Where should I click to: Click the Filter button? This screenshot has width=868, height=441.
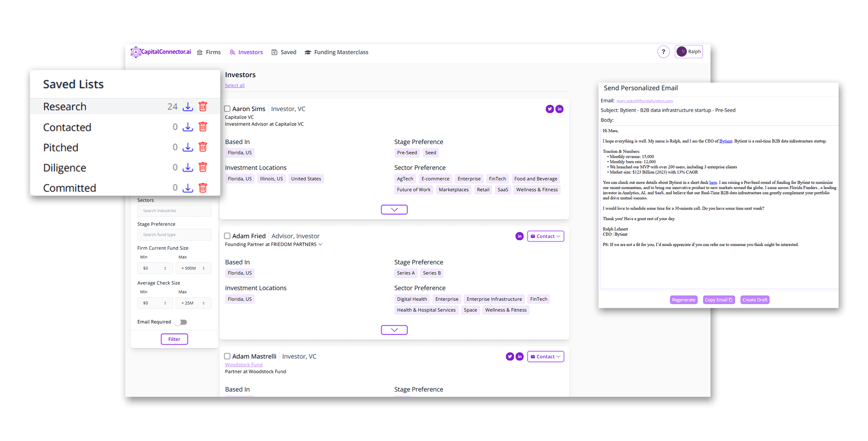174,339
